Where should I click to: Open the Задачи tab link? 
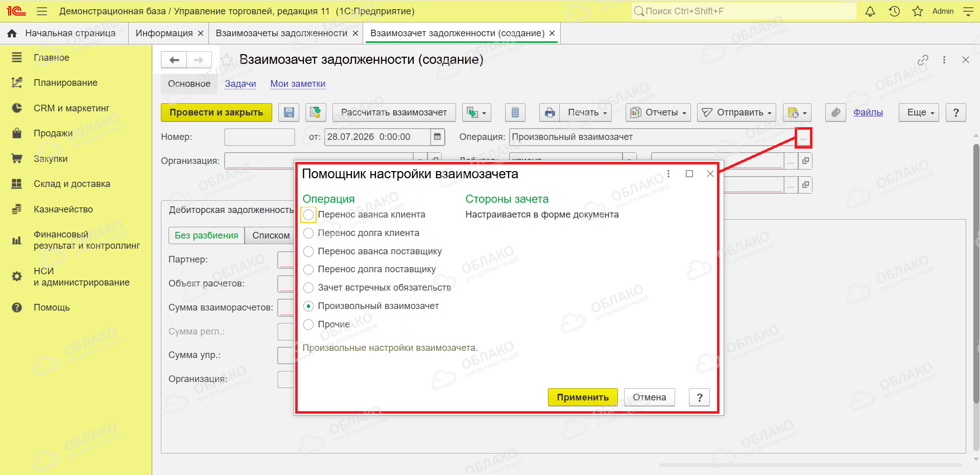tap(241, 84)
